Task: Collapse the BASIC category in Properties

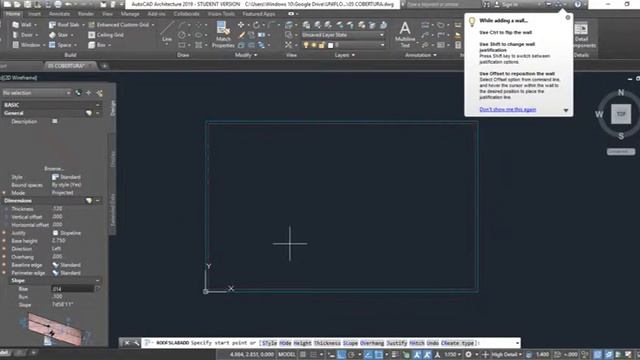Action: pyautogui.click(x=98, y=105)
